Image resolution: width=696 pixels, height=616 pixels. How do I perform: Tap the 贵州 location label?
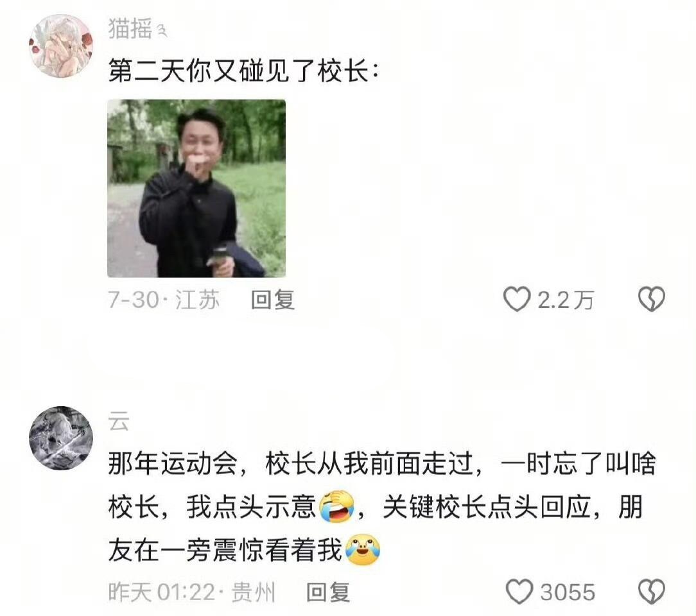click(x=254, y=592)
